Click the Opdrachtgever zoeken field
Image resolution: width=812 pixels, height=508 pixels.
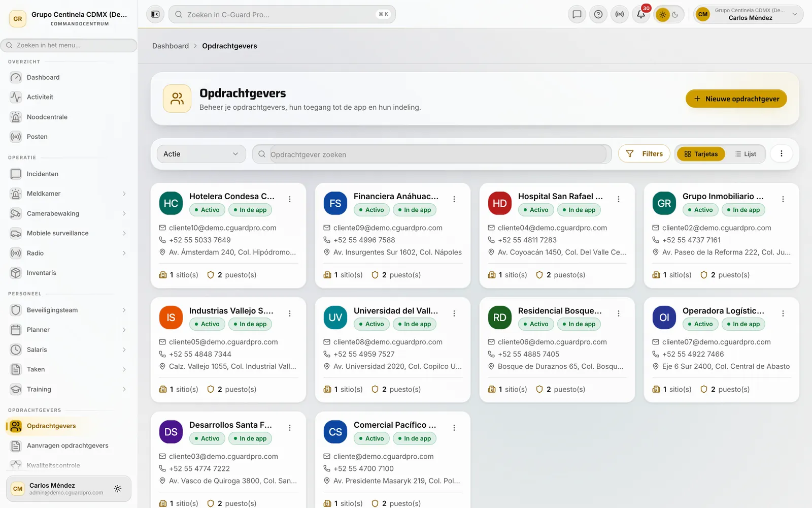[x=432, y=154]
